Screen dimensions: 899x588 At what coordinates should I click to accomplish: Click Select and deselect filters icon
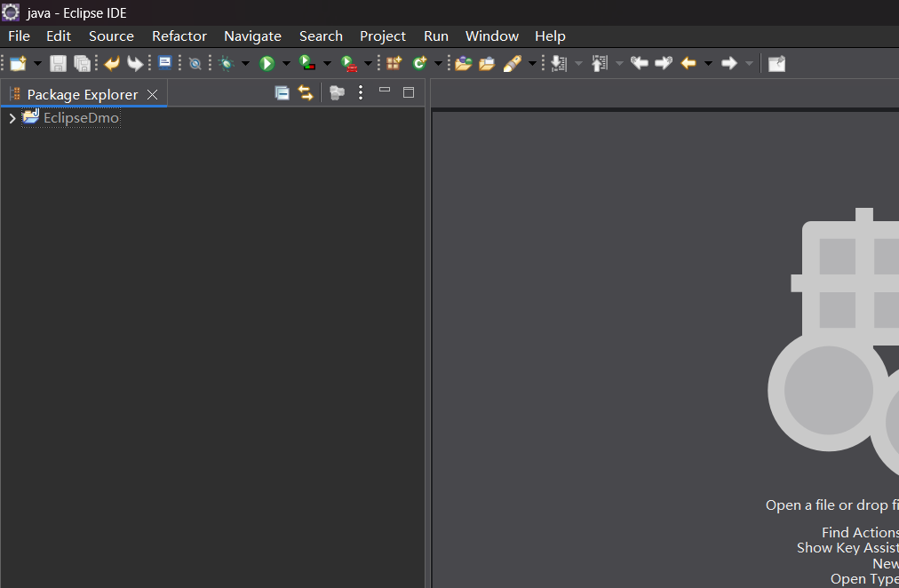click(338, 93)
